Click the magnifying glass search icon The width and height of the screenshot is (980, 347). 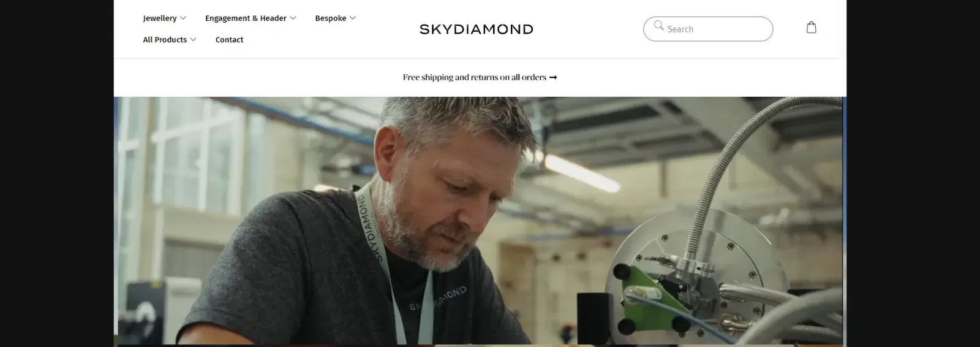point(658,25)
